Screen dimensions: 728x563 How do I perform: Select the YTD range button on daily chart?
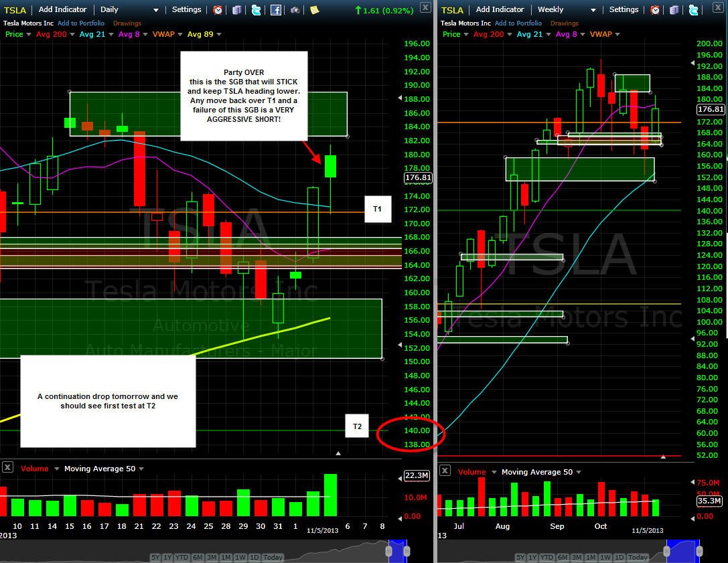pyautogui.click(x=181, y=557)
